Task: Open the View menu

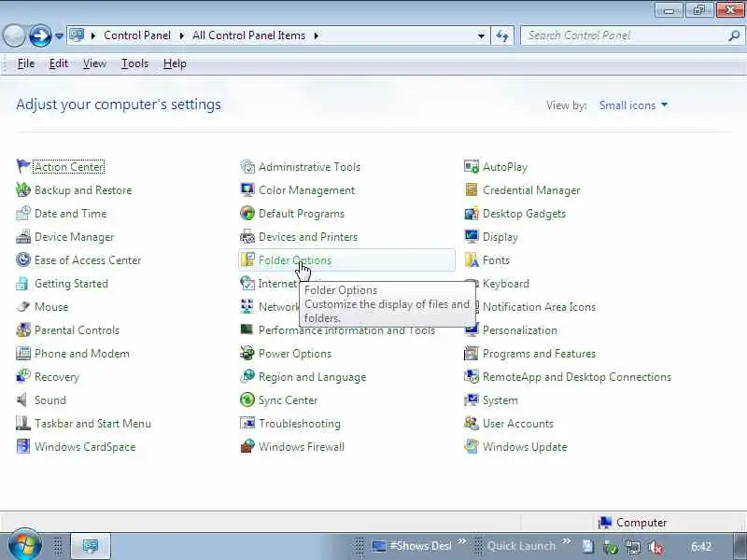Action: coord(94,63)
